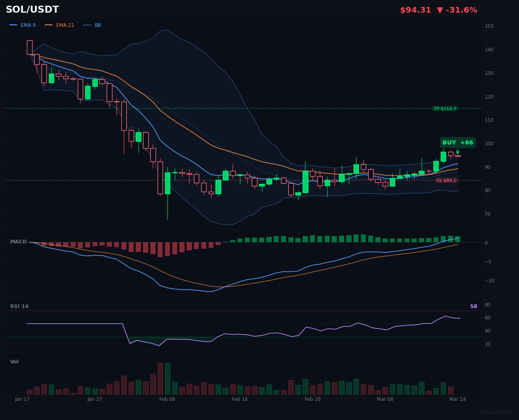Screen dimensions: 519x420
Task: Open the RSI 14 indicator panel settings
Action: tap(20, 306)
